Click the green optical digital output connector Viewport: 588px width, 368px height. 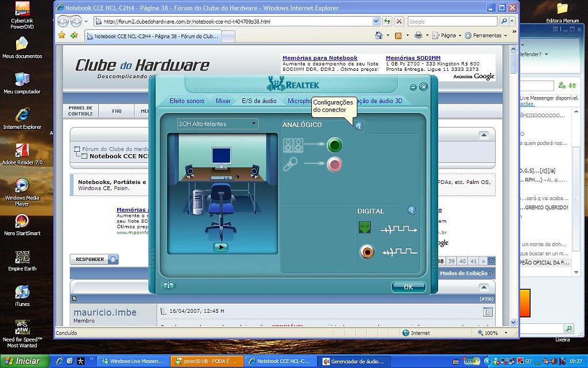[x=365, y=227]
